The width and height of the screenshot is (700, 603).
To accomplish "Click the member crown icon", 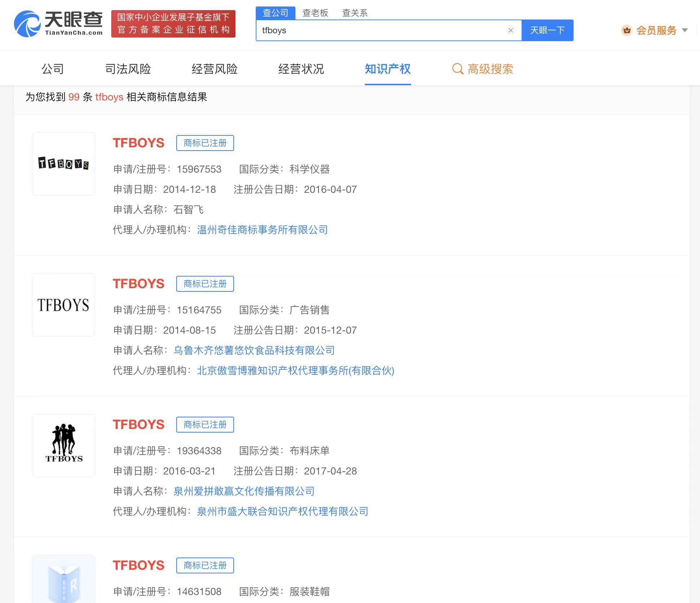I will (x=627, y=30).
